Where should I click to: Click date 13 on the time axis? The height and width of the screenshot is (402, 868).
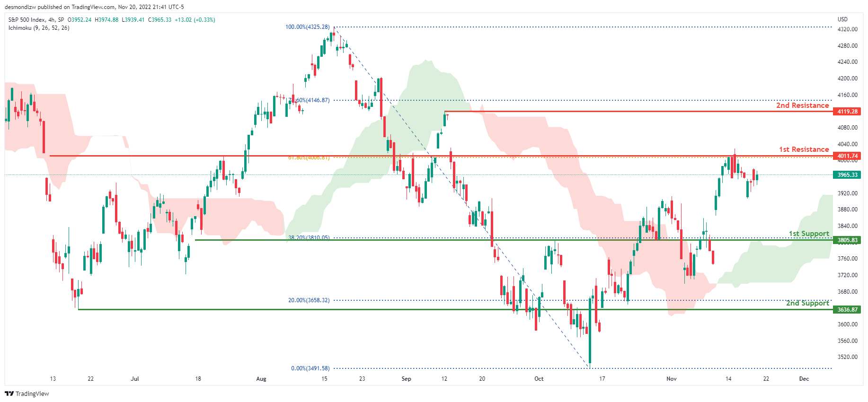tap(53, 379)
